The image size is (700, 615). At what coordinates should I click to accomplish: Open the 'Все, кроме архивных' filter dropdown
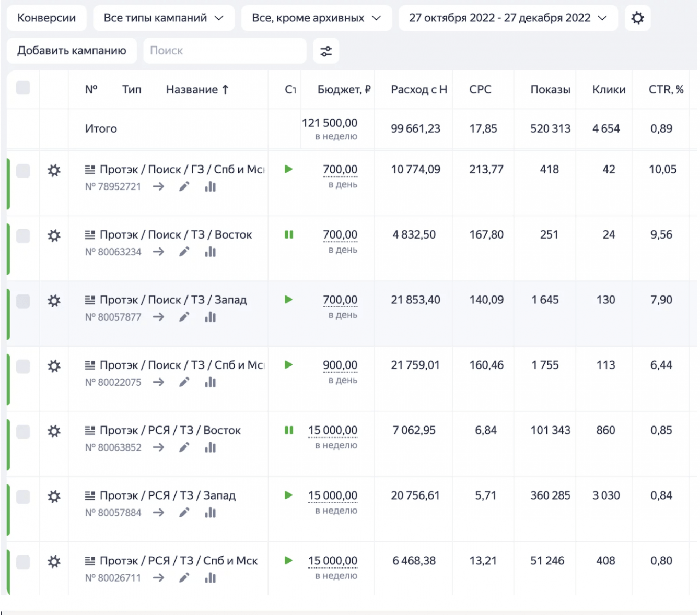316,18
